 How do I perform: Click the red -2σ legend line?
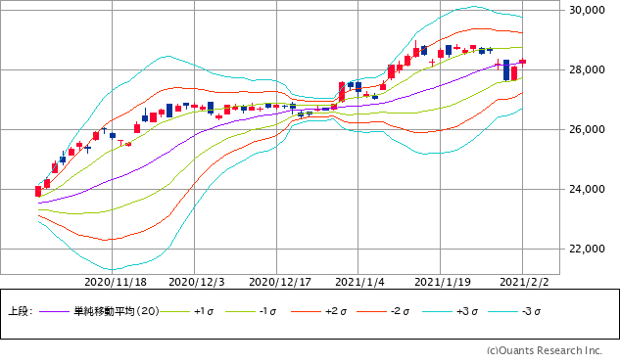[x=371, y=312]
